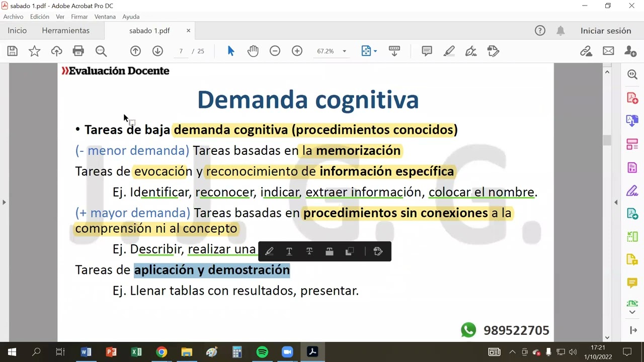The width and height of the screenshot is (644, 362).
Task: Click the redact icon in the floating toolbar
Action: [330, 251]
